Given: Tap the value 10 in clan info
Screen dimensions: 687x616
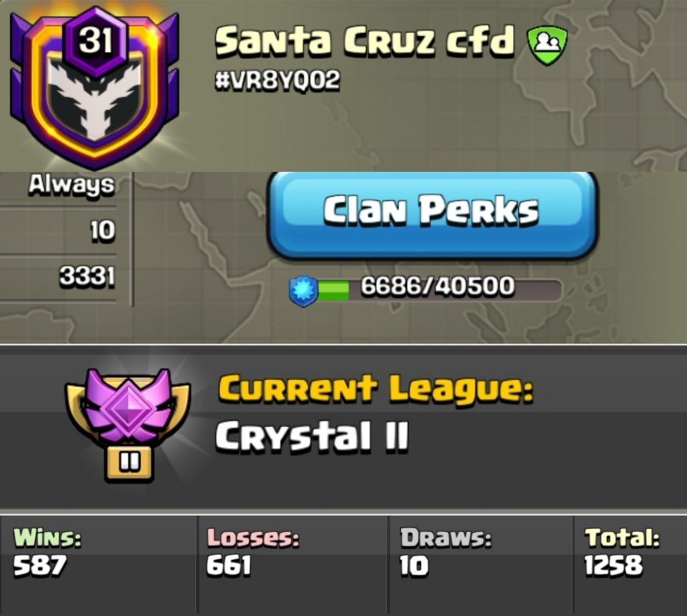Looking at the screenshot, I should [x=103, y=230].
